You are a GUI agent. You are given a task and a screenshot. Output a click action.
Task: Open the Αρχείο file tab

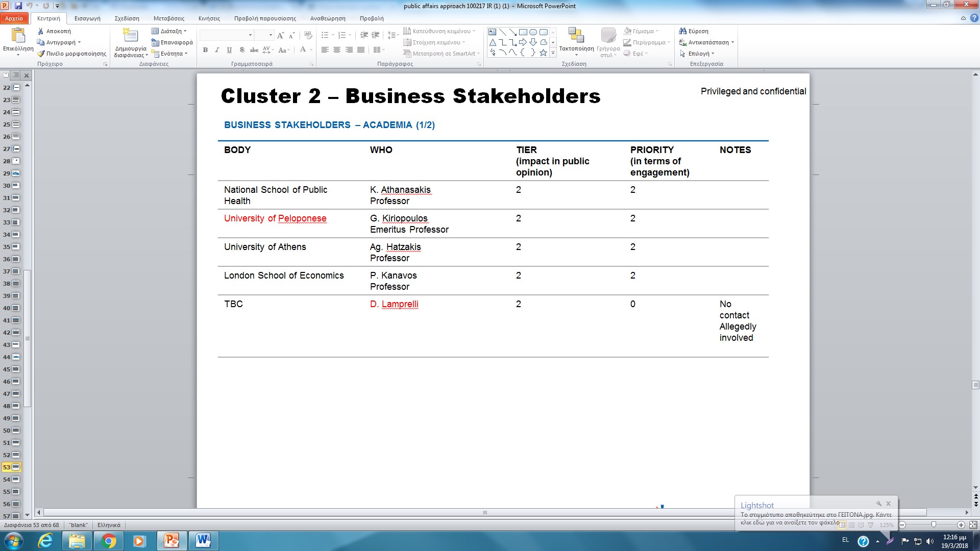[x=14, y=18]
